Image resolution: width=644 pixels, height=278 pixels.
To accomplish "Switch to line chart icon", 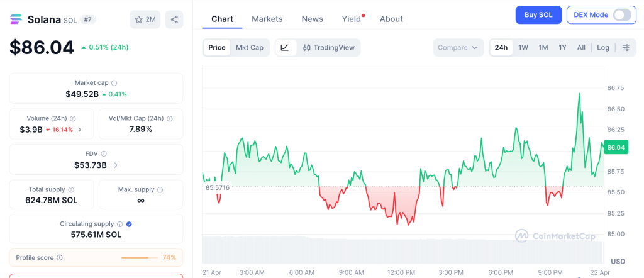I will [x=285, y=48].
